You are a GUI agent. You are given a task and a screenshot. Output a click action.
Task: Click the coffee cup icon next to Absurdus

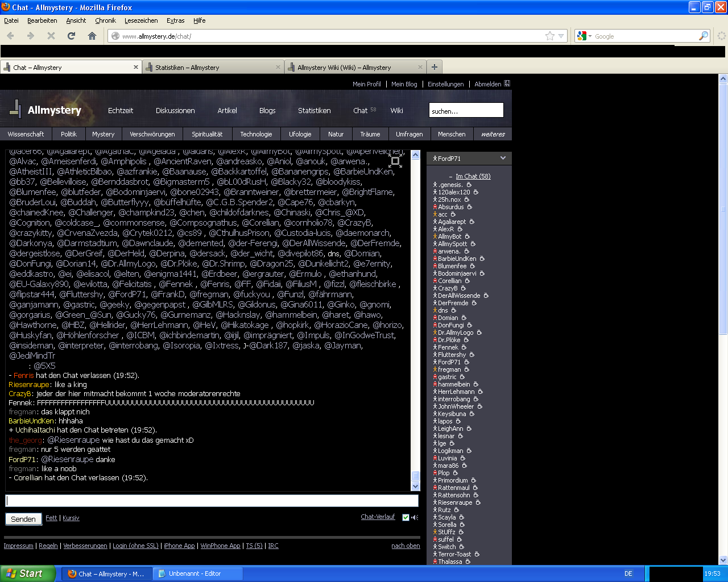470,207
